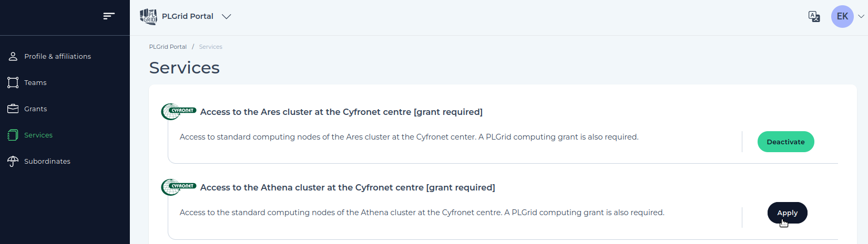Viewport: 868px width, 244px height.
Task: Click the PLGrid logo icon
Action: pyautogui.click(x=148, y=16)
